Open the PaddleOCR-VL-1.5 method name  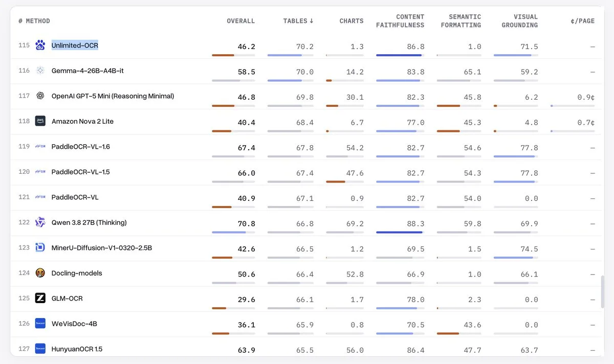81,172
